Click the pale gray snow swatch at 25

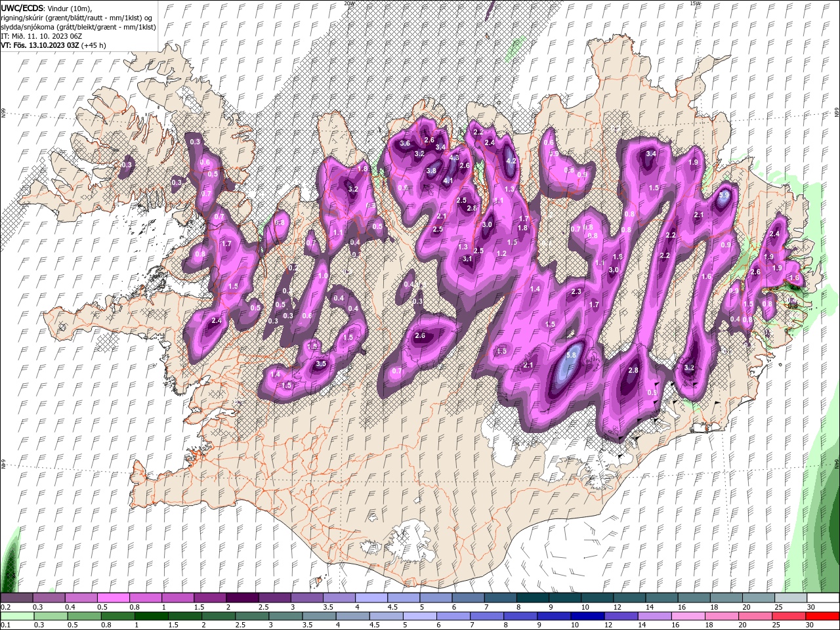click(x=791, y=598)
